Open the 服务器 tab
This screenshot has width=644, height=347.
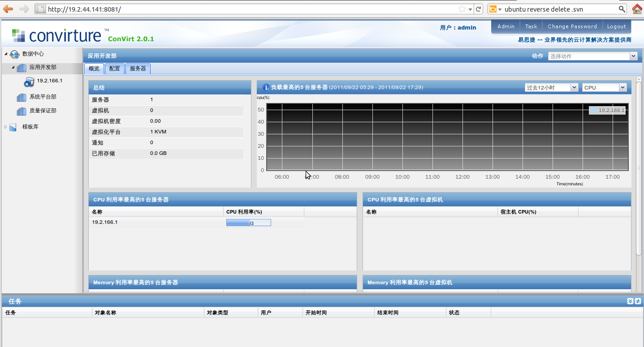[138, 69]
